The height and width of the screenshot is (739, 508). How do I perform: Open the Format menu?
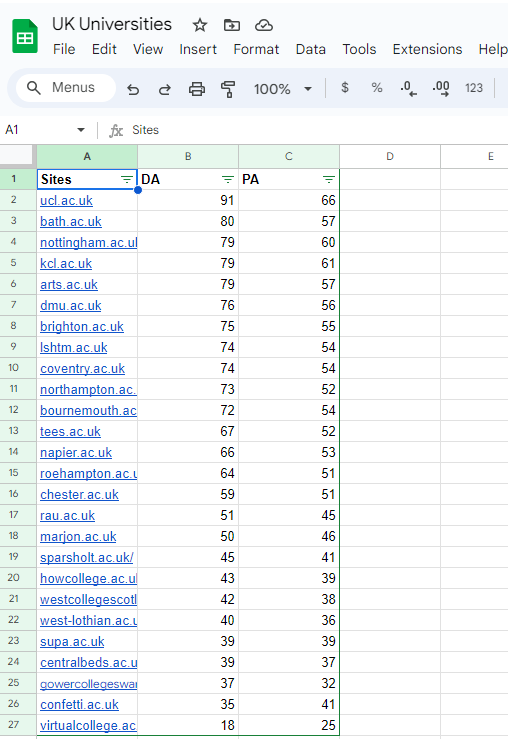point(256,49)
